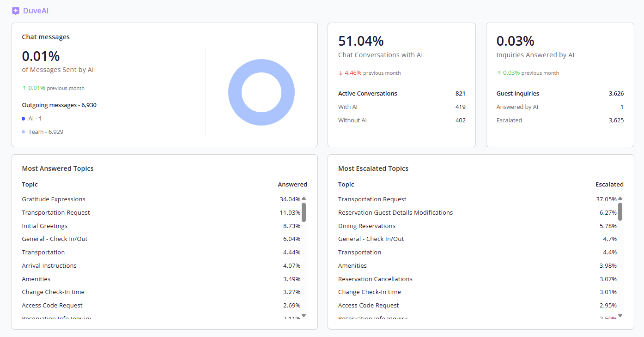Click the Most Answered Topics scrollbar thumb
The width and height of the screenshot is (644, 337).
point(304,212)
